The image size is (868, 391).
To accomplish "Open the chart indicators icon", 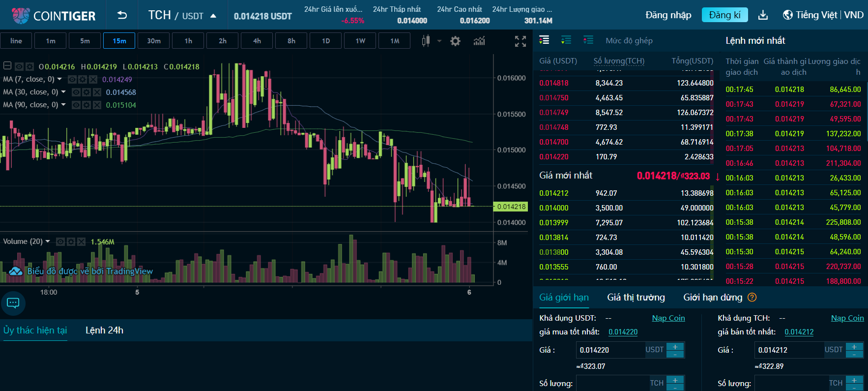I will click(479, 41).
